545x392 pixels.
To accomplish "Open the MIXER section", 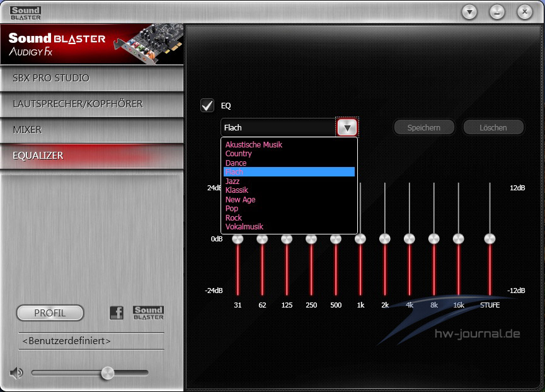I will tap(92, 130).
